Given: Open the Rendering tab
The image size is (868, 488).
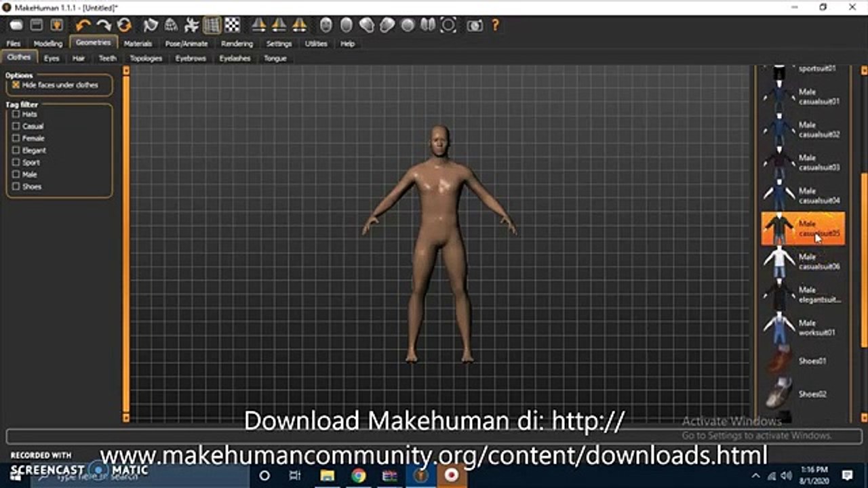Looking at the screenshot, I should [x=237, y=44].
